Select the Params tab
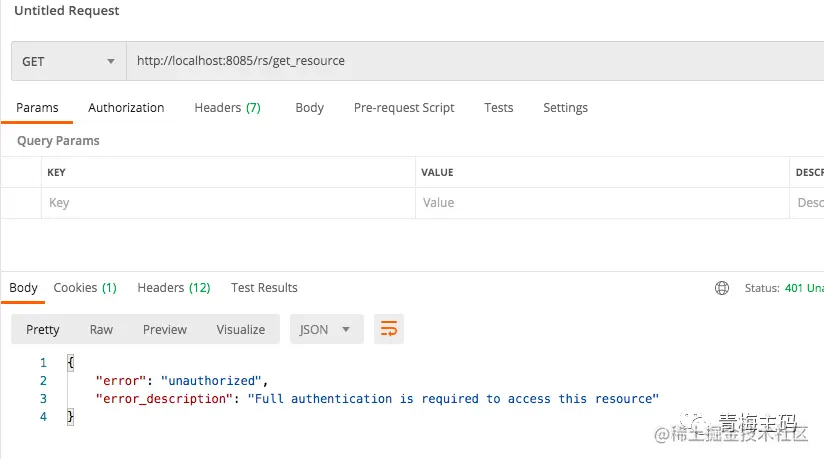 37,108
